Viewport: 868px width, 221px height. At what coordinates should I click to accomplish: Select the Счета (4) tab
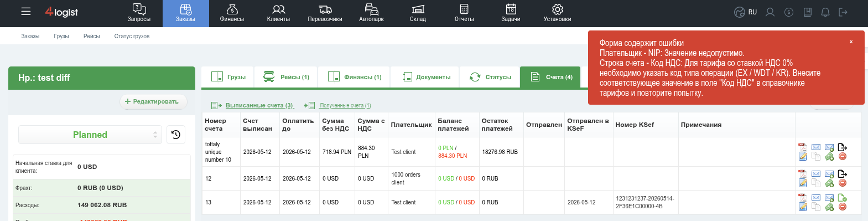pos(550,77)
